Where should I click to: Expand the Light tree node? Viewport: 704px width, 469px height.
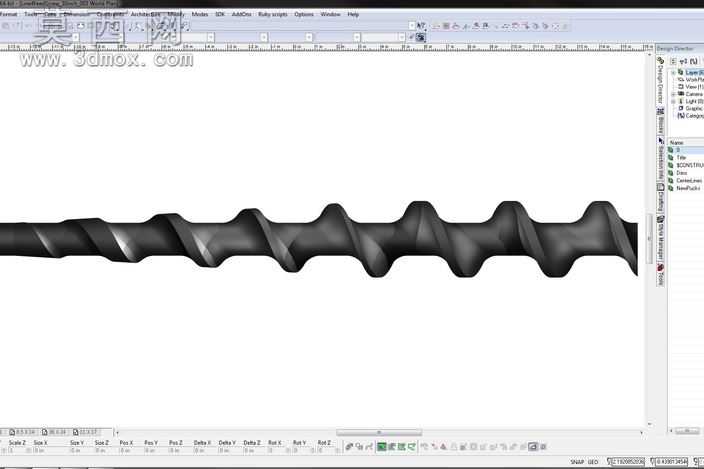pos(673,101)
